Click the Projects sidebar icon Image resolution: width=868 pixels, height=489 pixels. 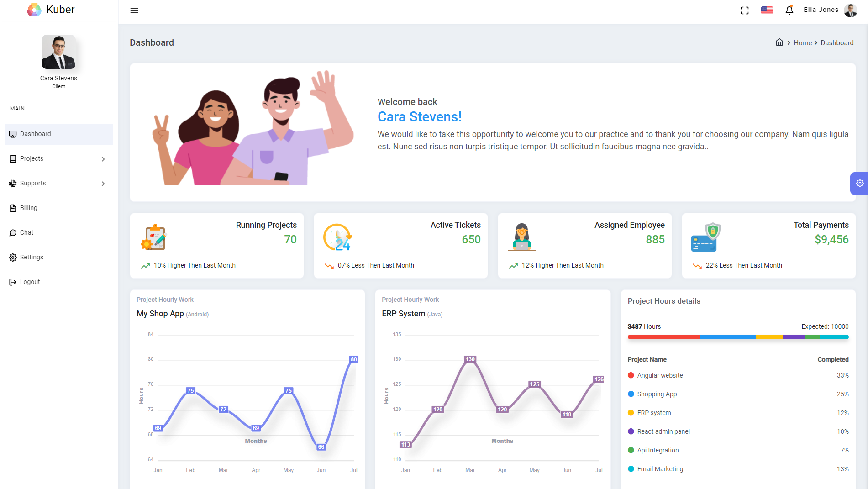pos(13,159)
